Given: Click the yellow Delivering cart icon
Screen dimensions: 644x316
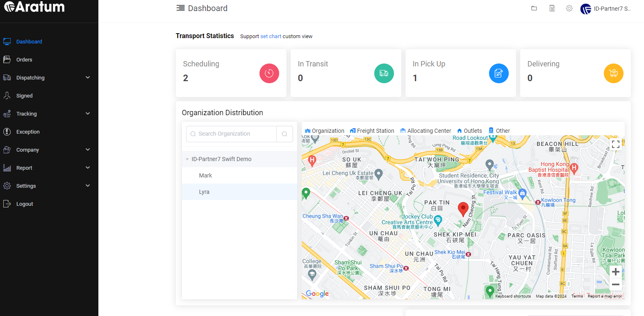Looking at the screenshot, I should point(614,73).
